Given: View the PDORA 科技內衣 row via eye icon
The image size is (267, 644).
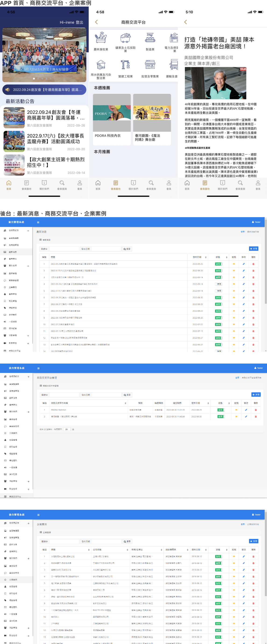Looking at the screenshot, I should [x=236, y=410].
